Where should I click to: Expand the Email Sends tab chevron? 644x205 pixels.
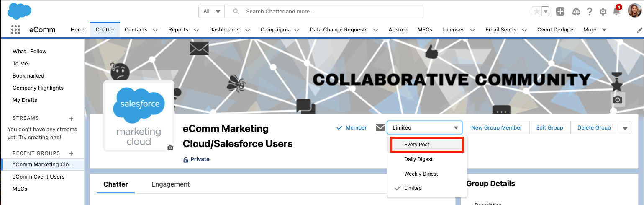coord(524,30)
